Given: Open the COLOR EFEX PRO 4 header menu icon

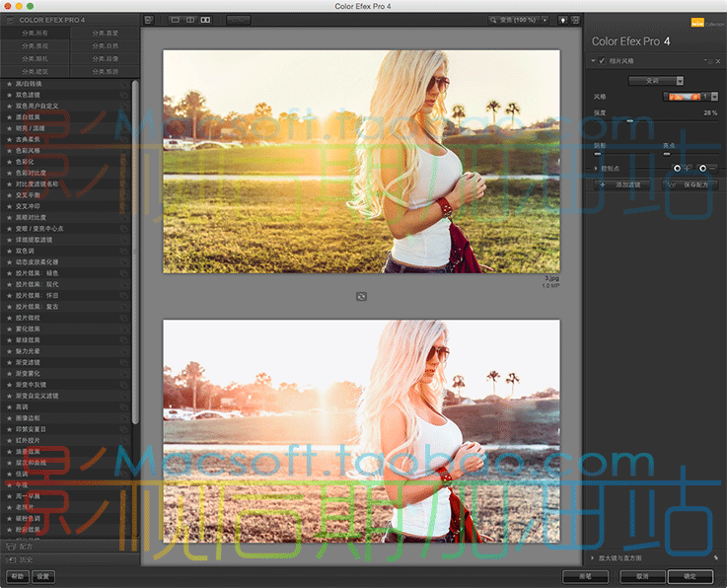Looking at the screenshot, I should tap(10, 20).
